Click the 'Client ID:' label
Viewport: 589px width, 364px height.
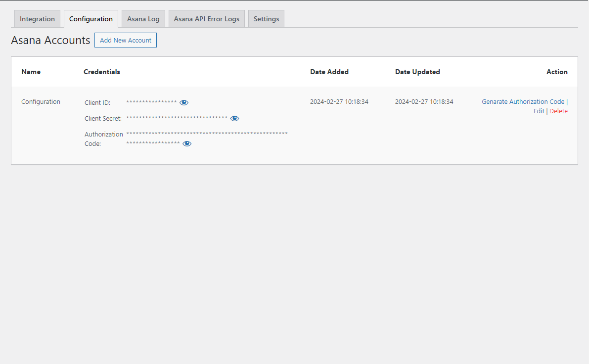coord(97,102)
